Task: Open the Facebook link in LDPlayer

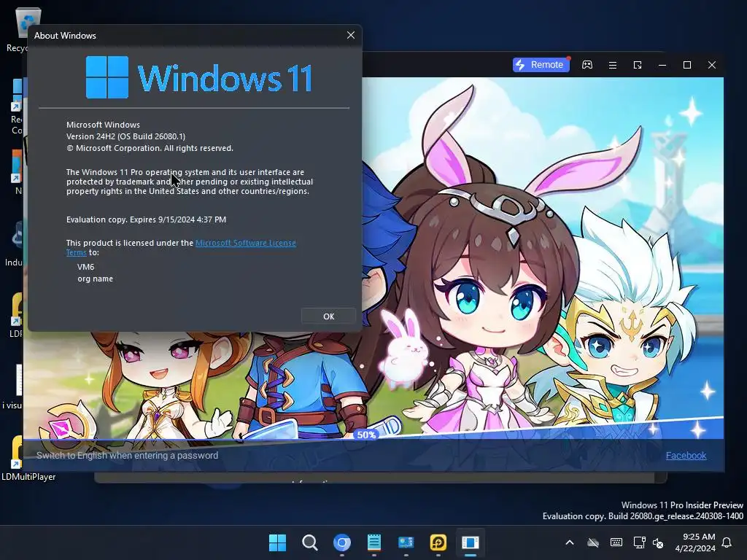Action: (x=686, y=455)
